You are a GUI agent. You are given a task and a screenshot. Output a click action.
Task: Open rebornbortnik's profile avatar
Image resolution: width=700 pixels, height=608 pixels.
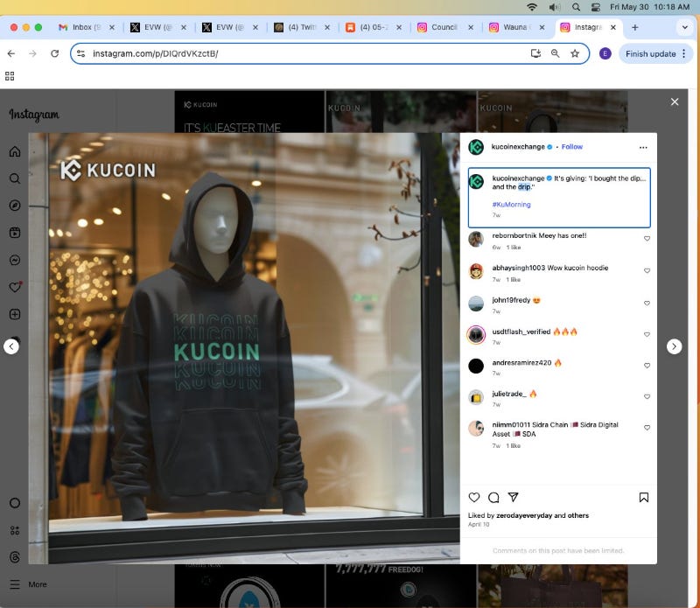[476, 240]
